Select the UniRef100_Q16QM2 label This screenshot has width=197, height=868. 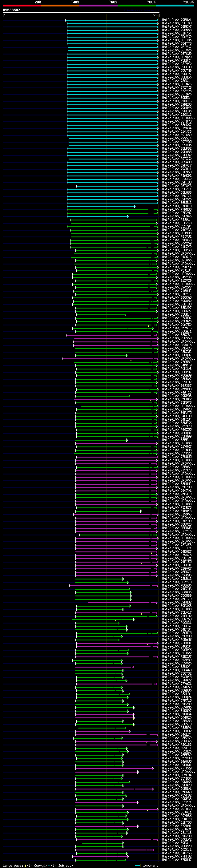click(x=176, y=291)
